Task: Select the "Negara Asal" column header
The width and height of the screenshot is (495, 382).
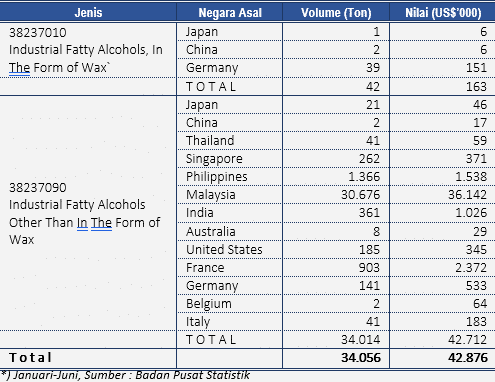Action: coord(230,13)
